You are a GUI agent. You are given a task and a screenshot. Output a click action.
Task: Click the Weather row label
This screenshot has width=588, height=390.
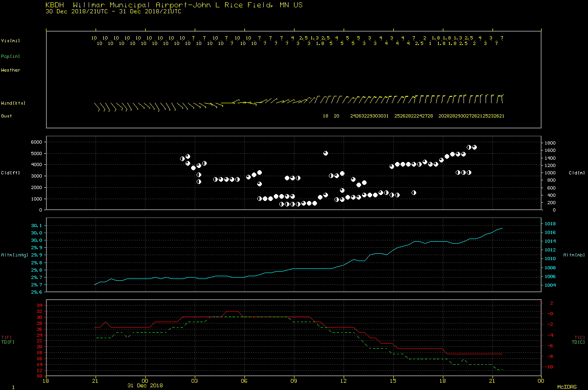11,70
